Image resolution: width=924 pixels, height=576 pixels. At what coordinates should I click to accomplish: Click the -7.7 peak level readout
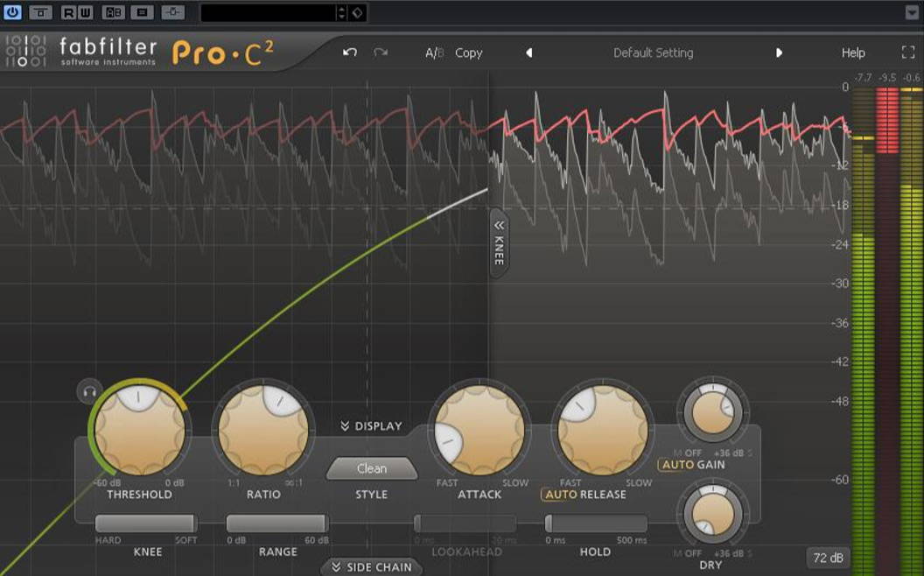[863, 77]
